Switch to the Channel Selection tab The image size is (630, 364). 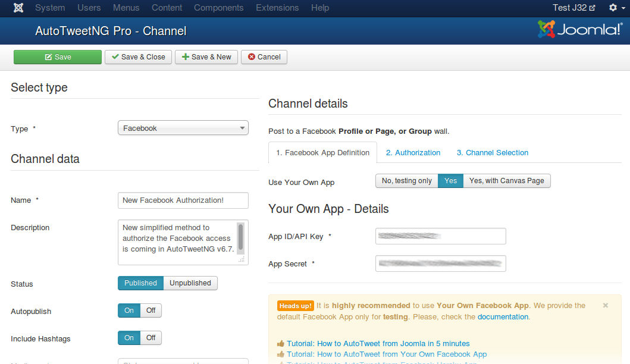pyautogui.click(x=493, y=153)
